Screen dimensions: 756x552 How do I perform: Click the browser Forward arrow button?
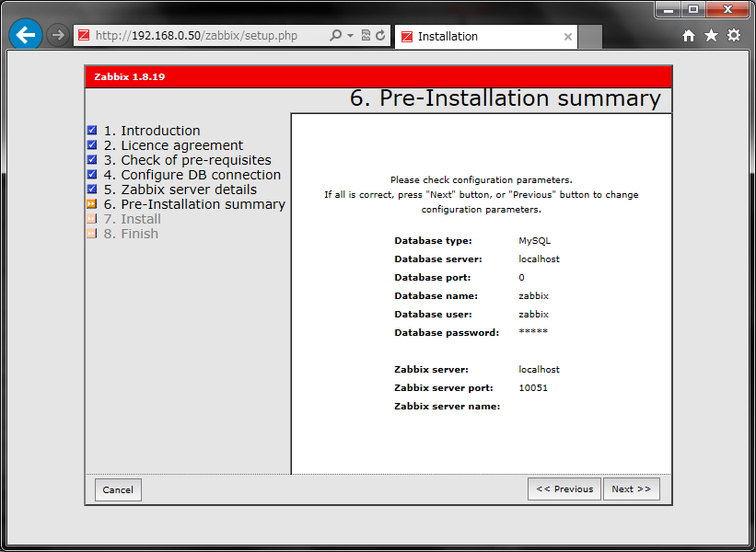58,35
